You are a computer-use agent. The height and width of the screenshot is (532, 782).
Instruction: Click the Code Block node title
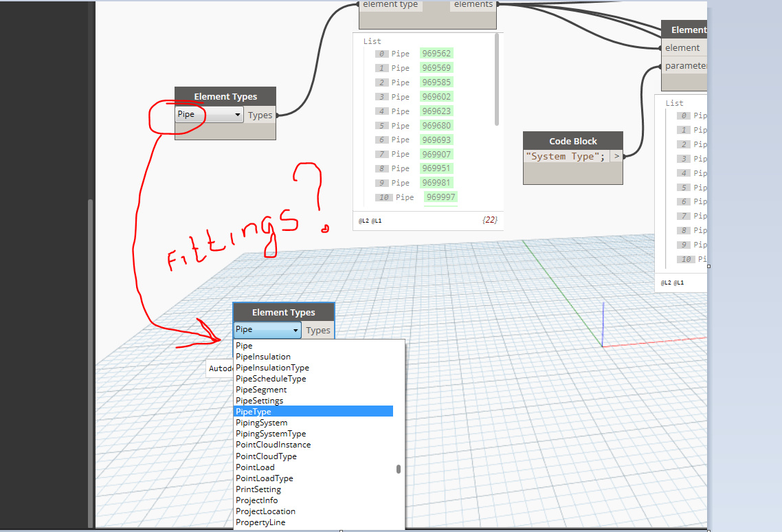(573, 141)
